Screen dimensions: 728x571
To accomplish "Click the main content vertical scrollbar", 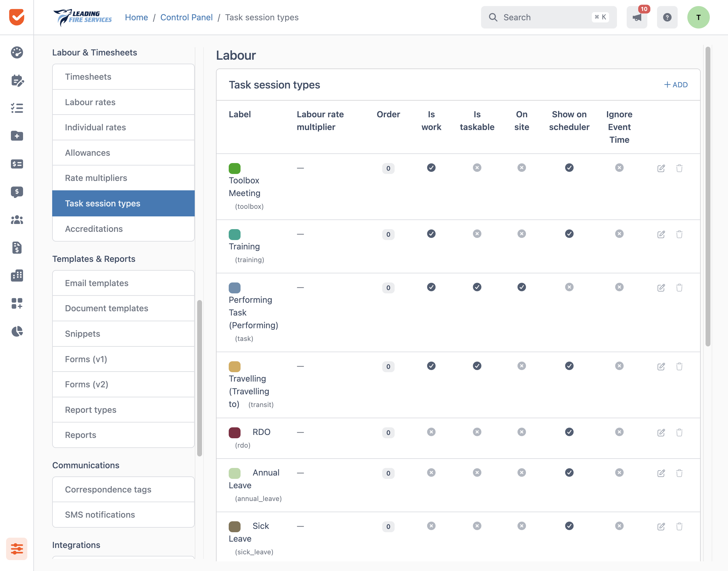I will pos(708,197).
